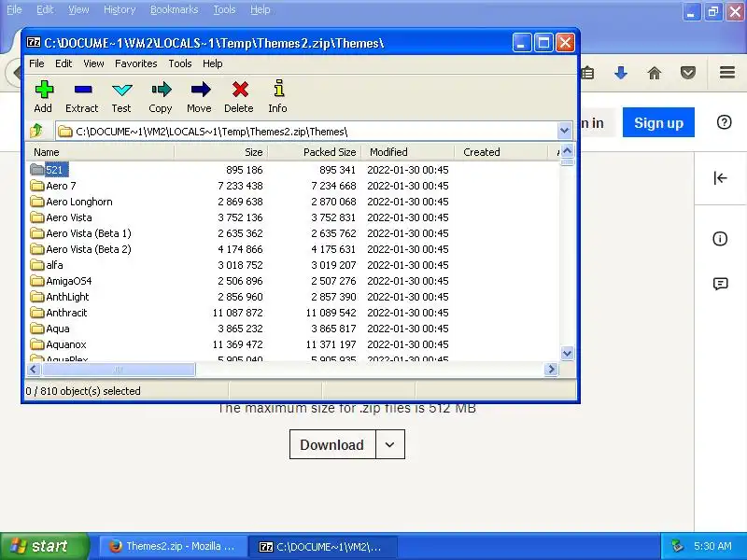Select the Aero 7 folder

pyautogui.click(x=53, y=186)
